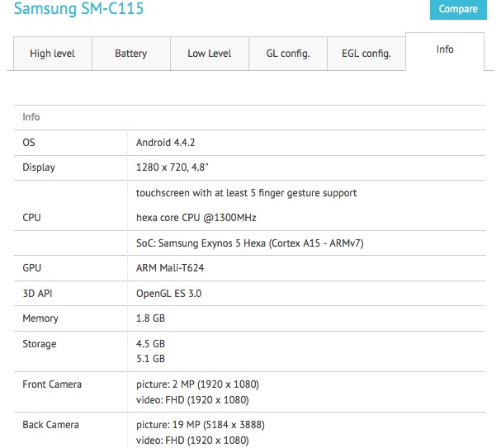Screen dimensions: 501x448
Task: Click the Info table section header
Action: click(31, 117)
